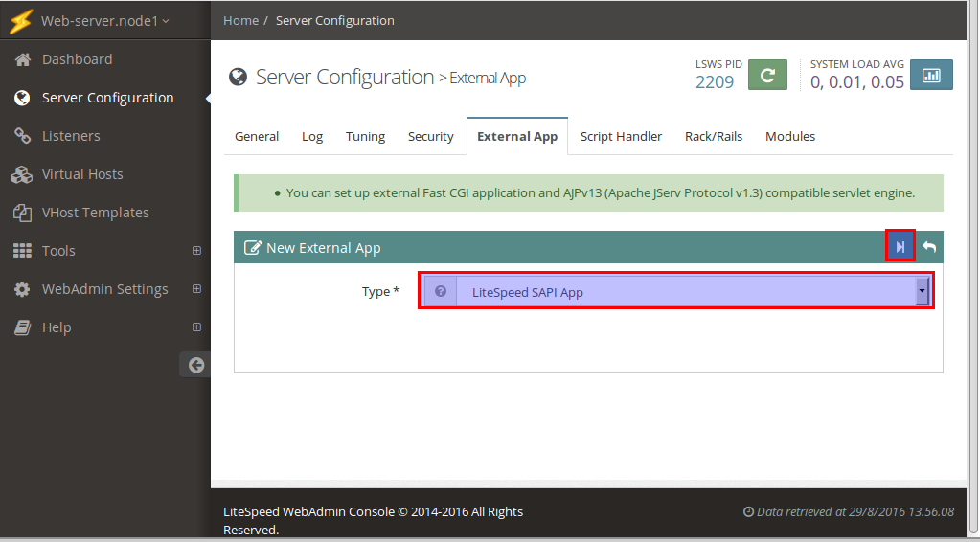Click Server Configuration breadcrumb text
980x542 pixels.
pyautogui.click(x=335, y=21)
